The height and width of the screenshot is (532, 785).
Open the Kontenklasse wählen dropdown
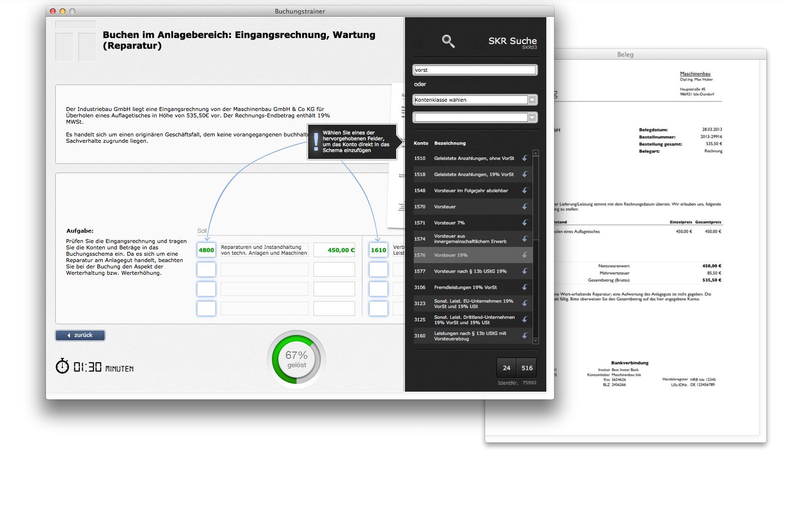tap(475, 100)
